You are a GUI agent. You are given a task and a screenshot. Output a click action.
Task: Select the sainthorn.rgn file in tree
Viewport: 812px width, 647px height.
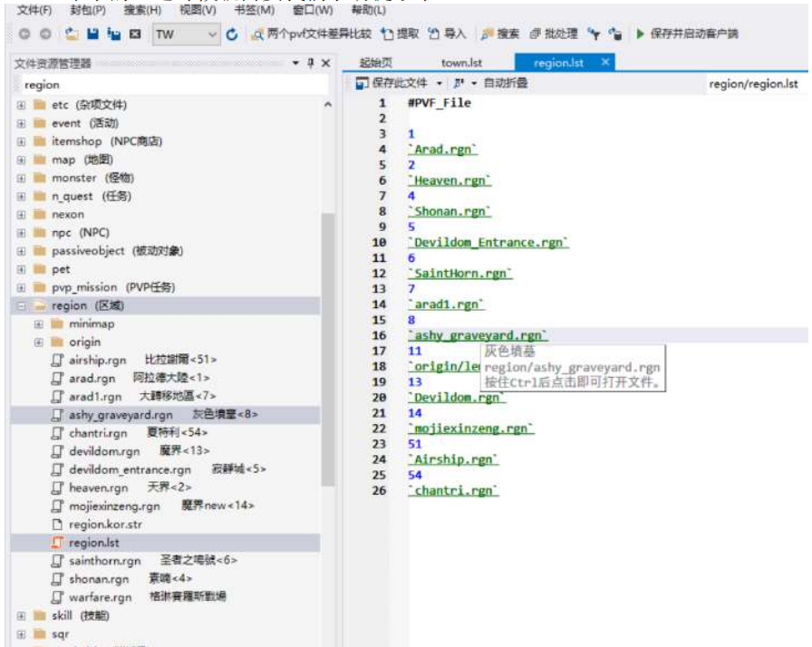104,561
